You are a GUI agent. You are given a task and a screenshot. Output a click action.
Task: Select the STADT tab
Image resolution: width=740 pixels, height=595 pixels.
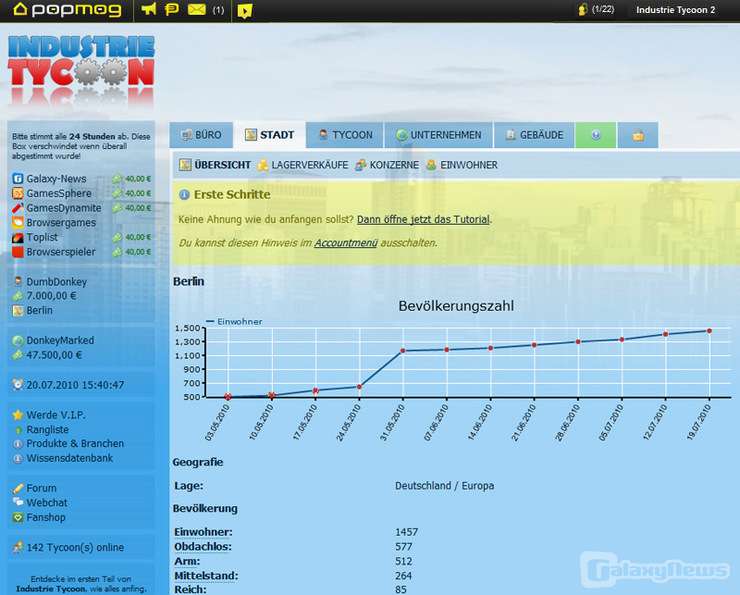269,135
